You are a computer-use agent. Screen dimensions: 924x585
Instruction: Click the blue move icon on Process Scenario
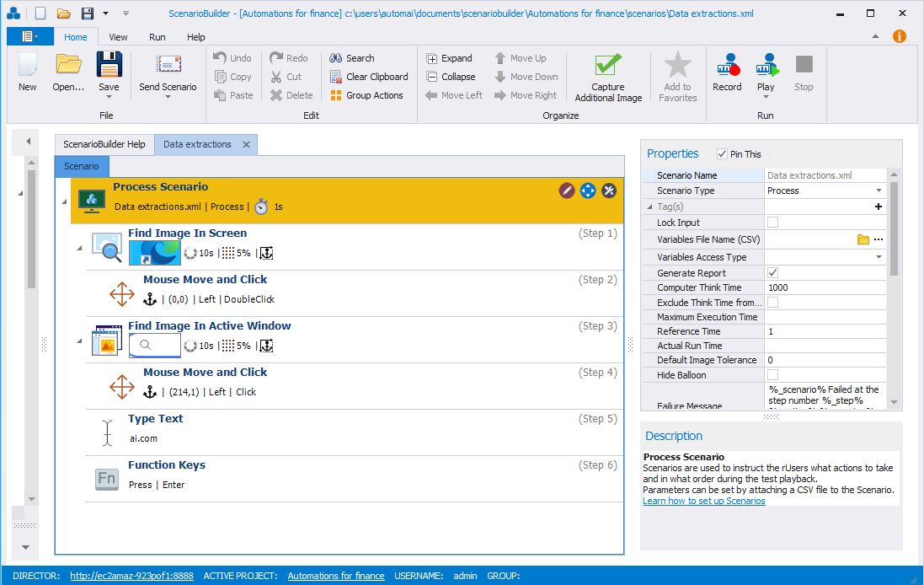tap(588, 191)
